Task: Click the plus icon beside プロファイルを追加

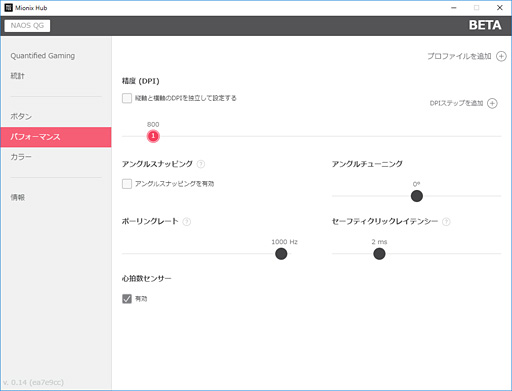Action: click(x=501, y=56)
